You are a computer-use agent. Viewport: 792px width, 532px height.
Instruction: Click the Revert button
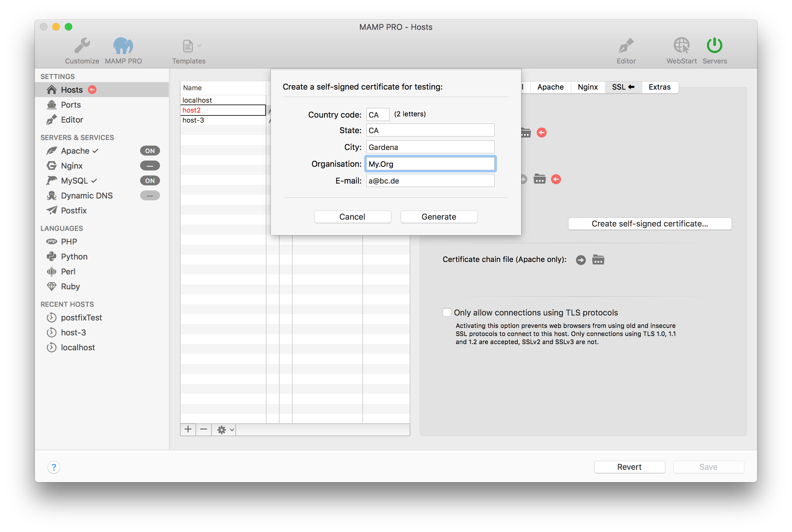629,467
